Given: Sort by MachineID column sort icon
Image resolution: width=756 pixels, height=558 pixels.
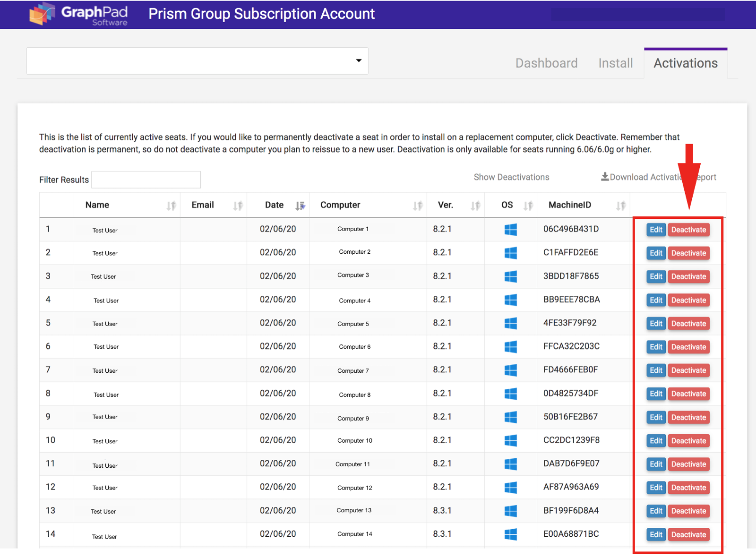Looking at the screenshot, I should coord(621,206).
